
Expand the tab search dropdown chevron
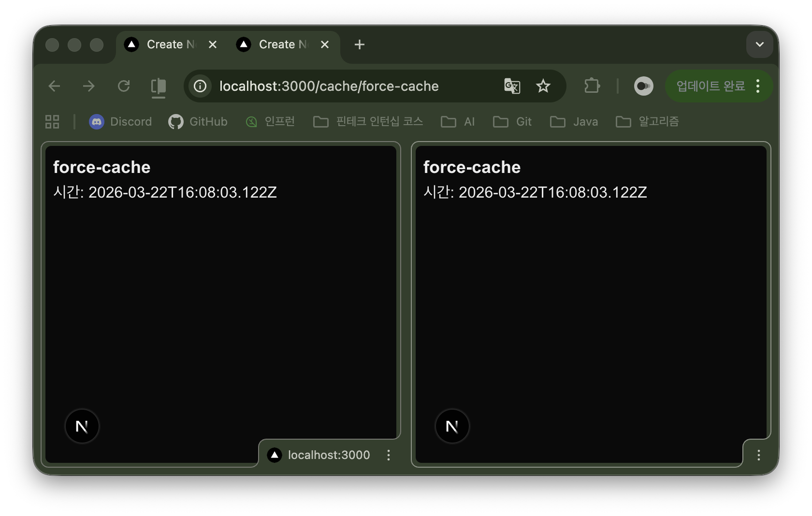point(759,44)
